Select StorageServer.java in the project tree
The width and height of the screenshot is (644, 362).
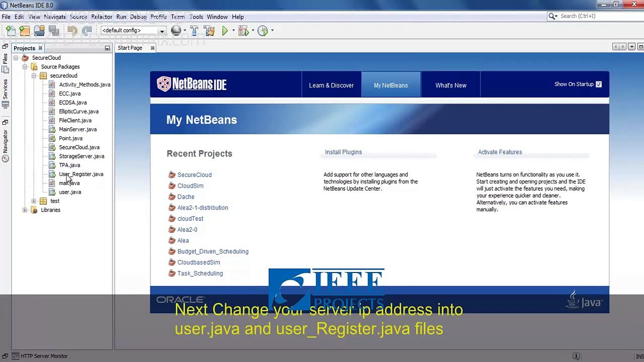pos(82,156)
